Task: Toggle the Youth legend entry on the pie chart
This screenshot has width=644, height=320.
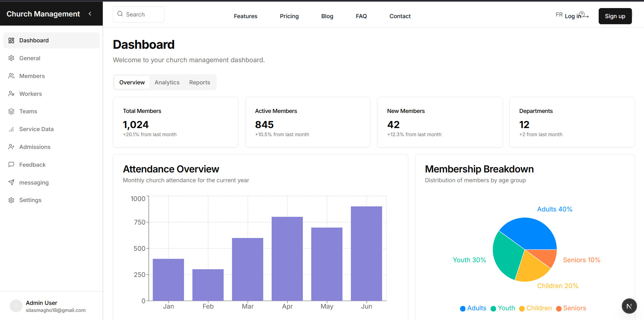Action: [503, 308]
